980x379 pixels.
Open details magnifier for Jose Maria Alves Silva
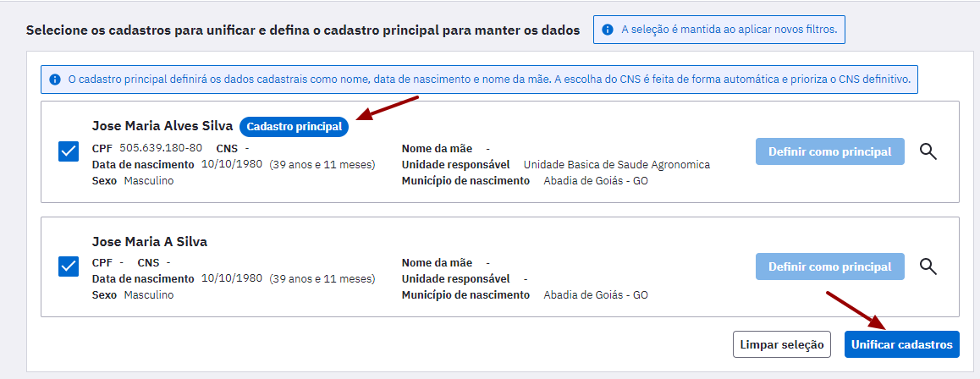pos(928,151)
